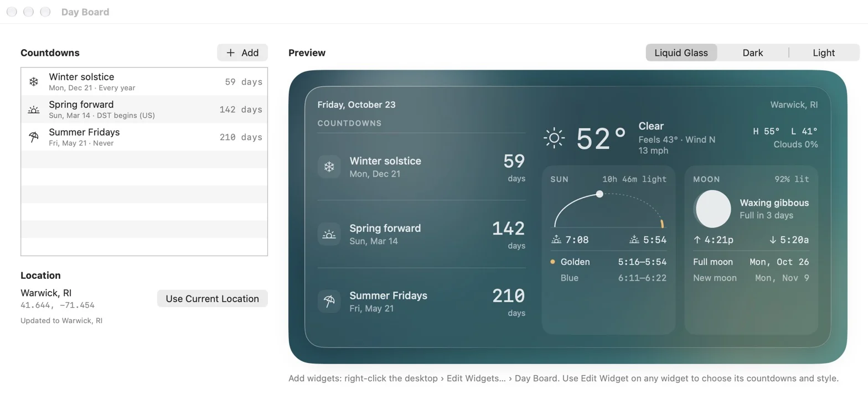Viewport: 868px width, 404px height.
Task: Add a new countdown
Action: (242, 53)
